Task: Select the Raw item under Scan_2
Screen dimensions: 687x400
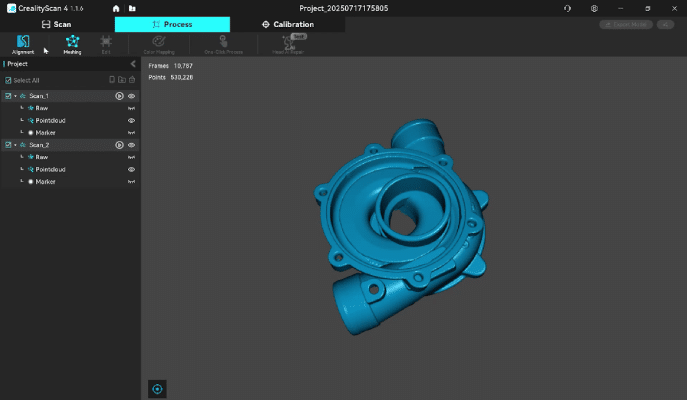Action: (42, 157)
